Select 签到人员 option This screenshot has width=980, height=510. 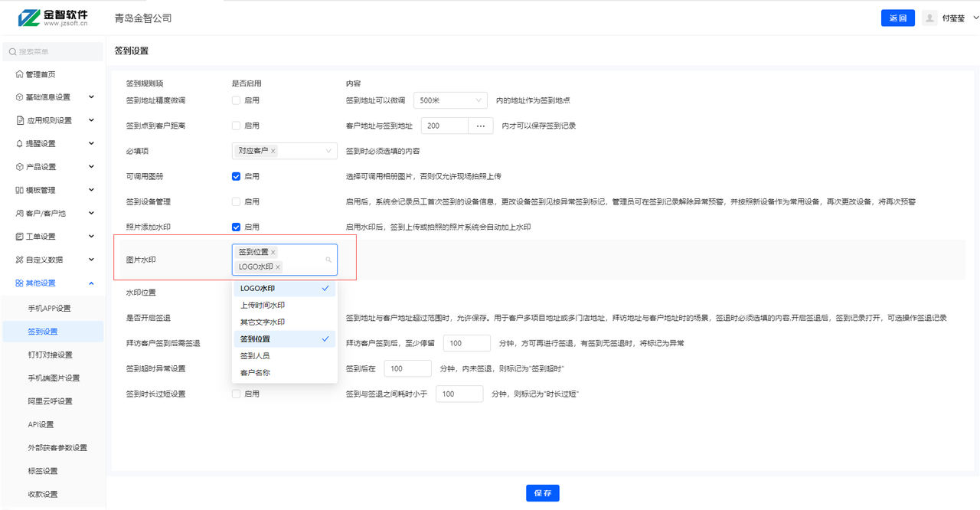(285, 356)
